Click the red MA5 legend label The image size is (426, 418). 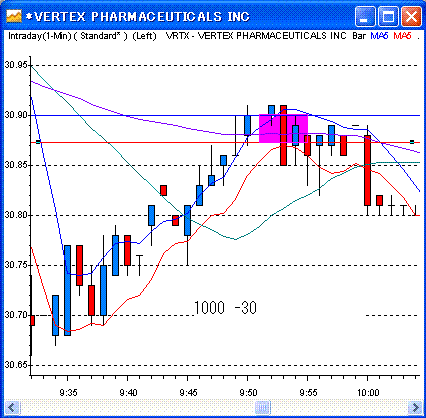402,36
